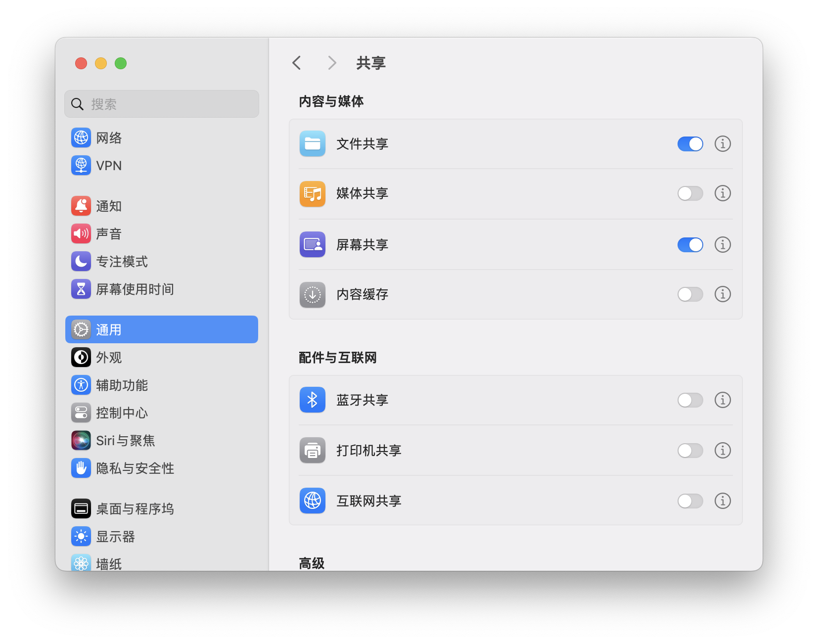Click the back navigation chevron

point(296,63)
